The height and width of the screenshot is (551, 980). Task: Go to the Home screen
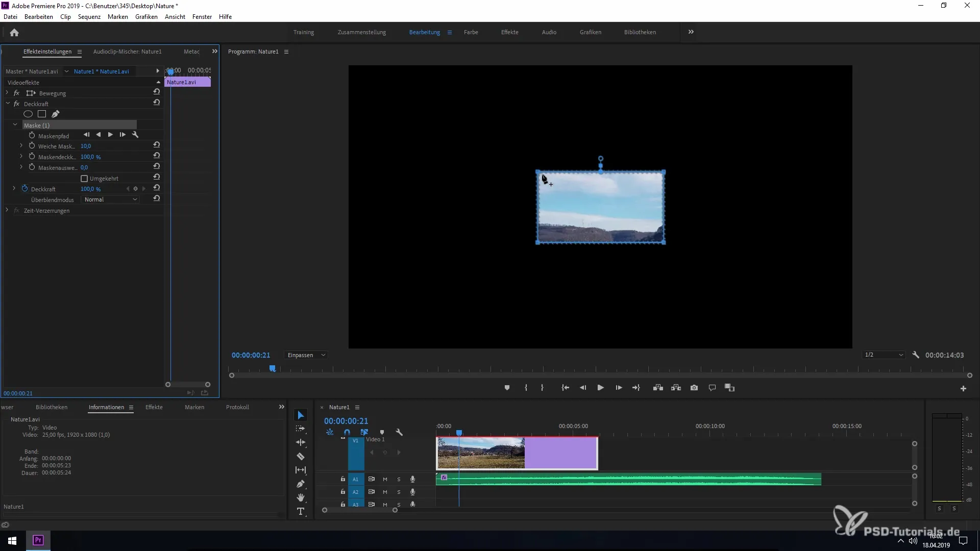pyautogui.click(x=14, y=33)
